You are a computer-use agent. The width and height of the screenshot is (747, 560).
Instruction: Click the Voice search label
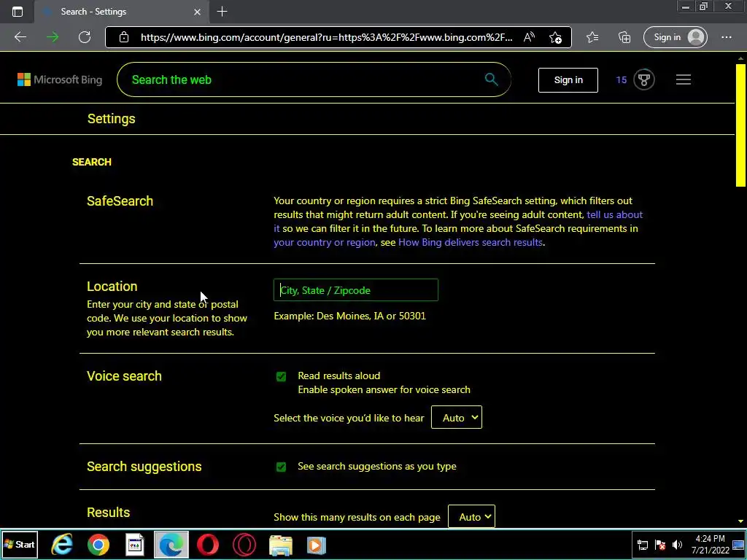pyautogui.click(x=124, y=376)
